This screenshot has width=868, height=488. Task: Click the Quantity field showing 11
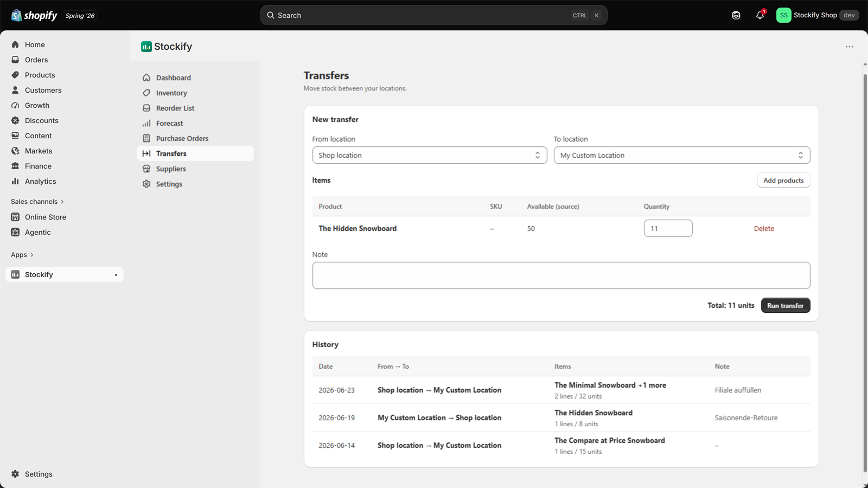pos(668,228)
